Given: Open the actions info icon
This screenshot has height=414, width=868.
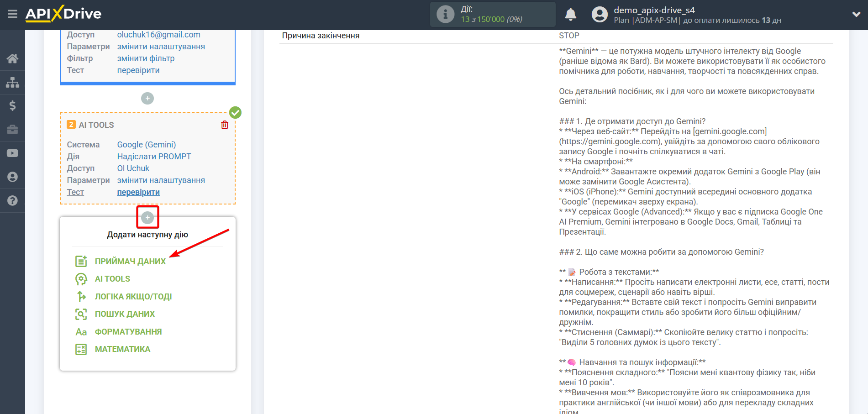Looking at the screenshot, I should 445,14.
